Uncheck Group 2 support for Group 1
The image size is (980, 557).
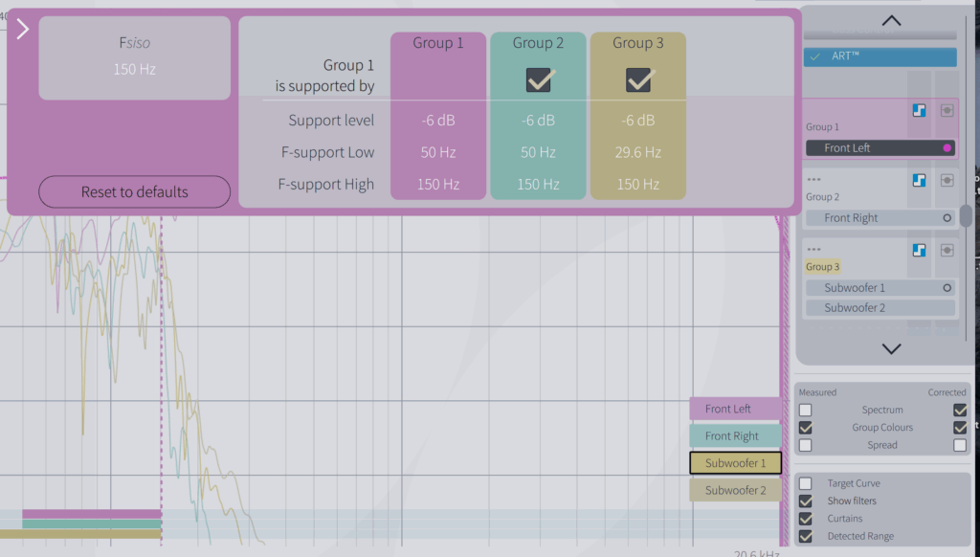539,80
